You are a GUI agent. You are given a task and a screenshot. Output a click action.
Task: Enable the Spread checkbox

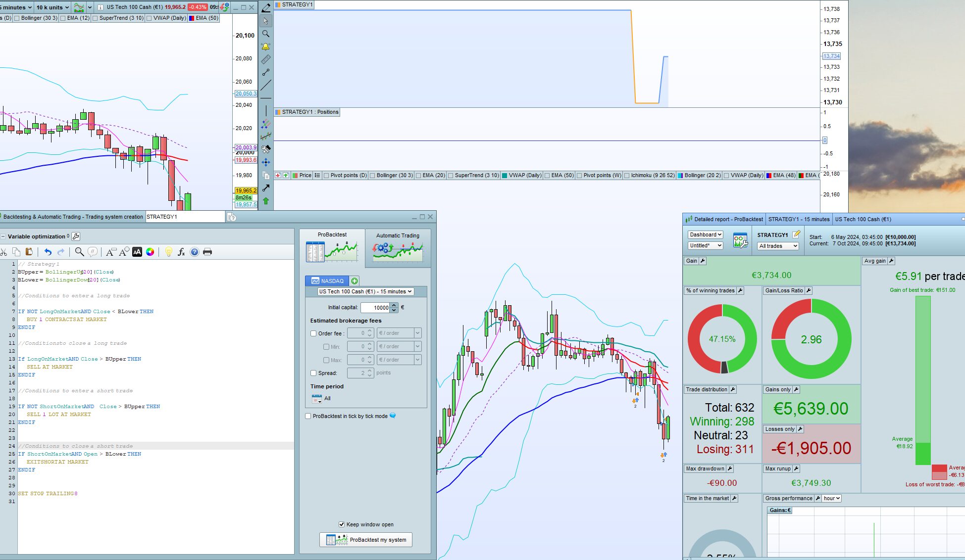(x=313, y=373)
